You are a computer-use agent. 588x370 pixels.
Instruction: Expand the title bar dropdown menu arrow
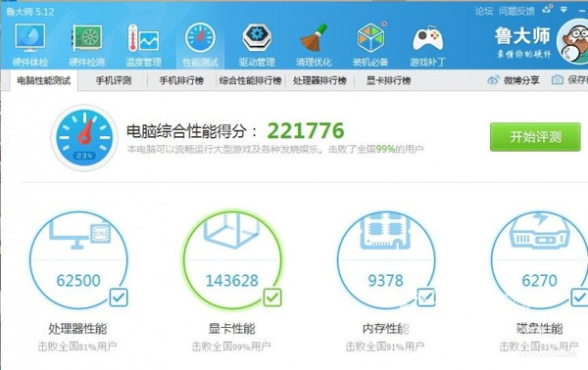[563, 10]
